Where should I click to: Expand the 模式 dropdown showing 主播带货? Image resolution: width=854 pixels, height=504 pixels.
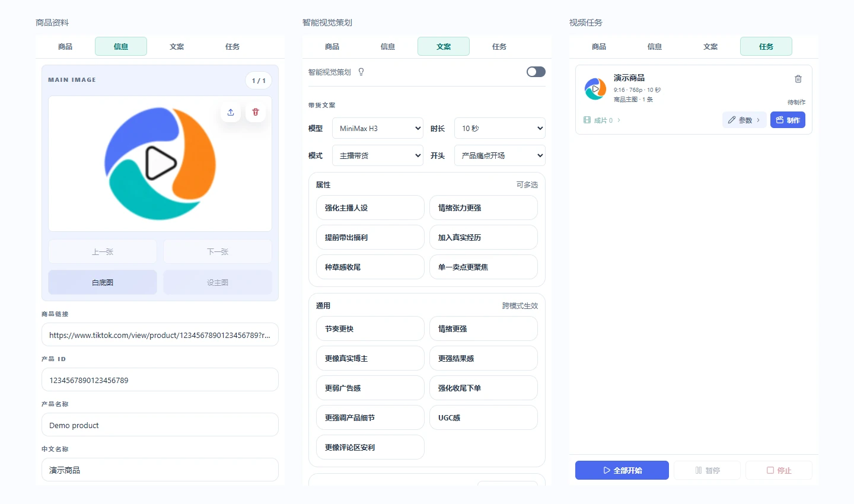coord(378,155)
